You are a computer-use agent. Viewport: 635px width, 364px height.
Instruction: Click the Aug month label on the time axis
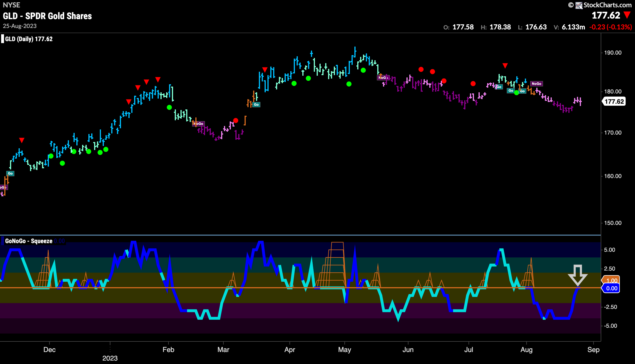tap(527, 350)
